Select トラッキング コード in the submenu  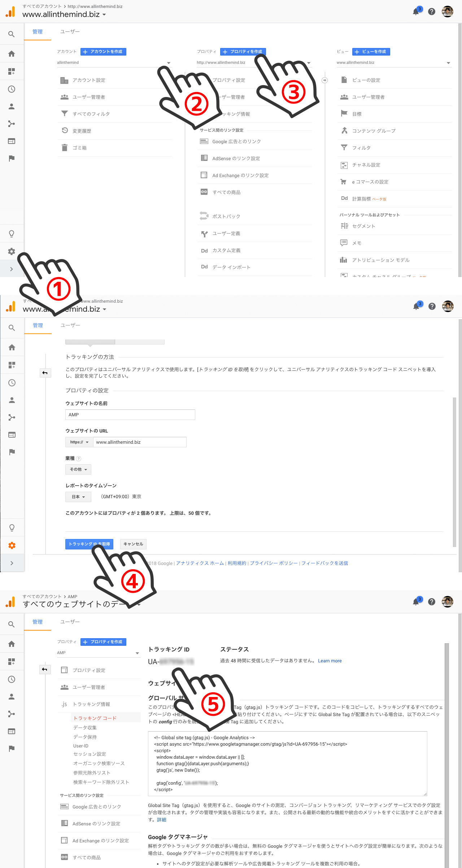pos(95,718)
